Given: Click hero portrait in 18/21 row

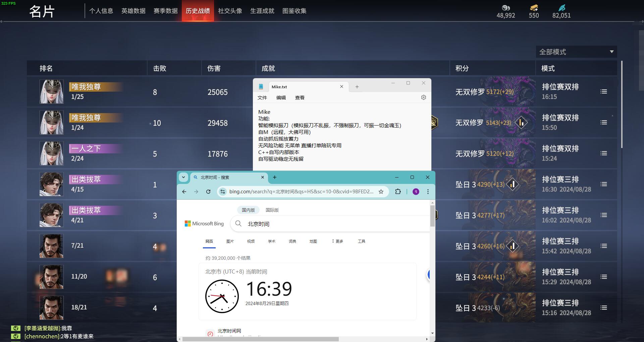Looking at the screenshot, I should (52, 308).
